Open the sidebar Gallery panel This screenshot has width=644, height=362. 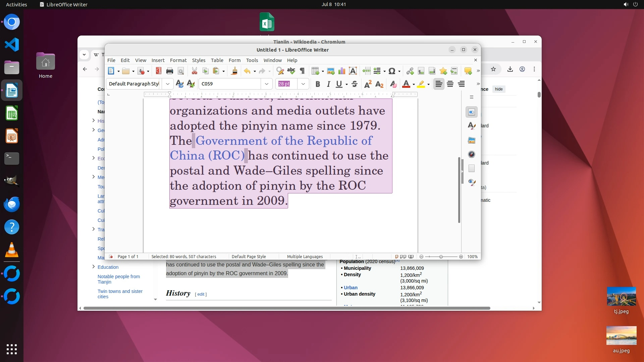[472, 140]
